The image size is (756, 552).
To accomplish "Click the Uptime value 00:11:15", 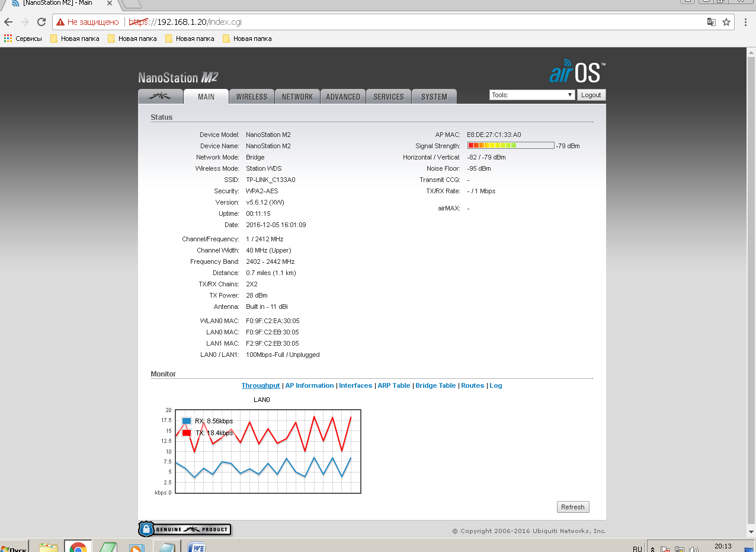I will coord(258,213).
